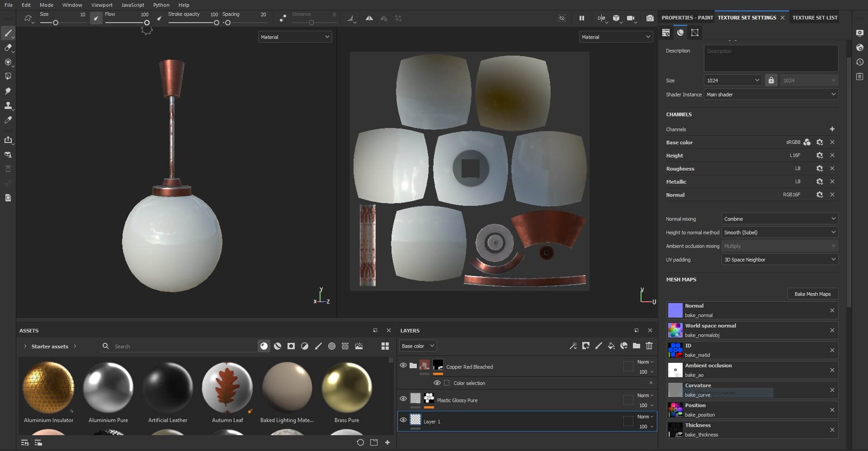
Task: Toggle the size lock icon
Action: pyautogui.click(x=771, y=80)
